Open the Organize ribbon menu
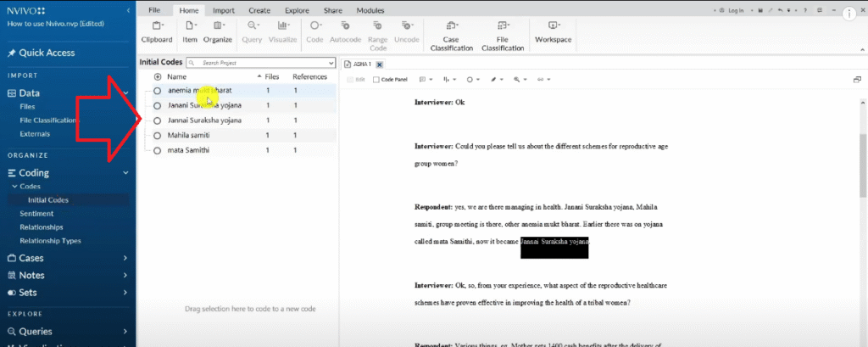The width and height of the screenshot is (868, 347). point(218,32)
